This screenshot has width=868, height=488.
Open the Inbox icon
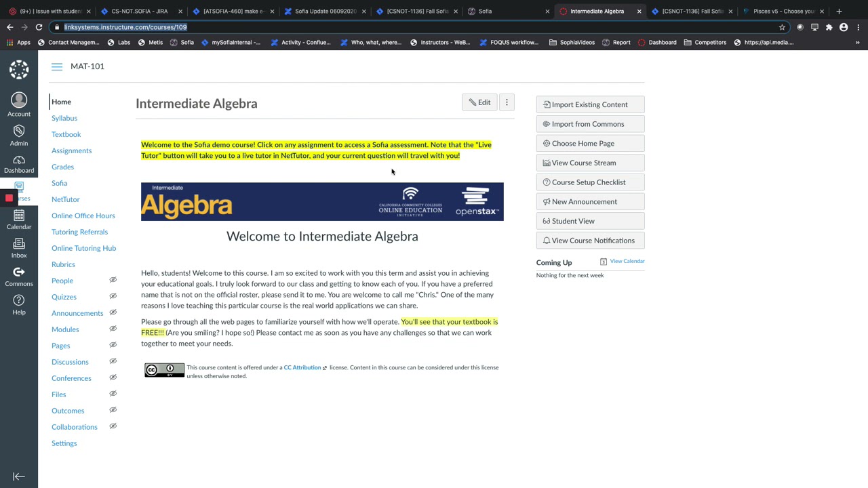19,244
